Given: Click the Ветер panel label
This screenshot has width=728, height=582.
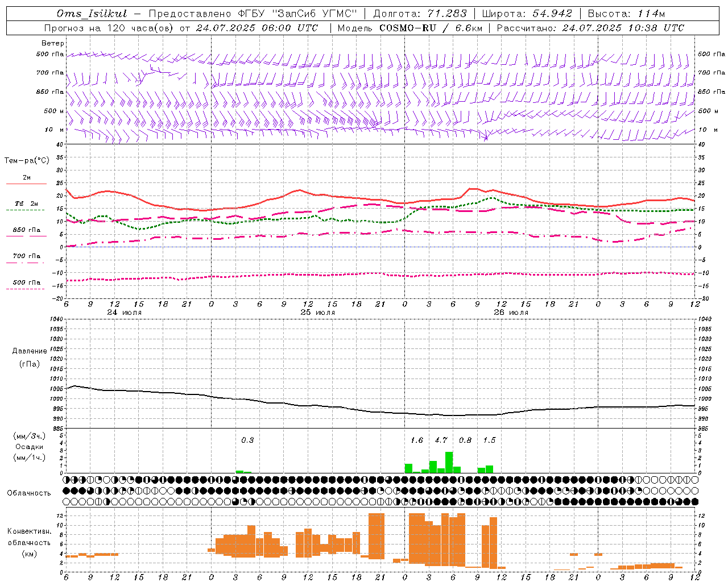Looking at the screenshot, I should pyautogui.click(x=52, y=43).
